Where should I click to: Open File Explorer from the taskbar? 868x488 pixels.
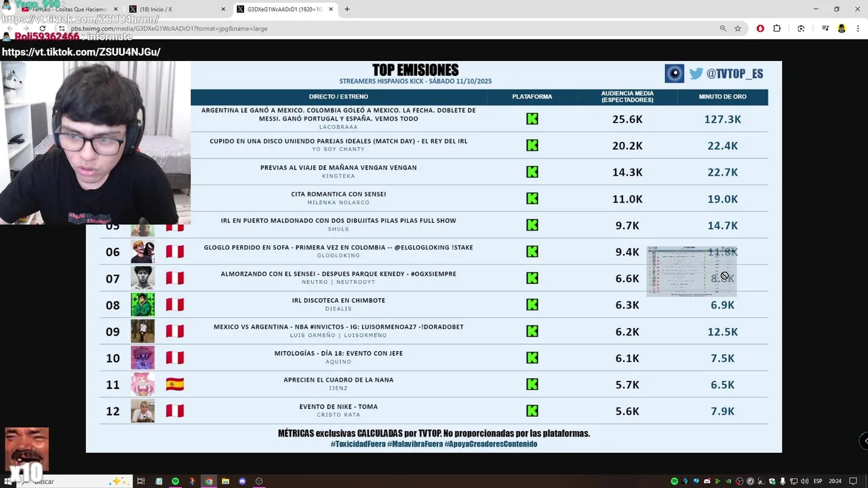[225, 481]
